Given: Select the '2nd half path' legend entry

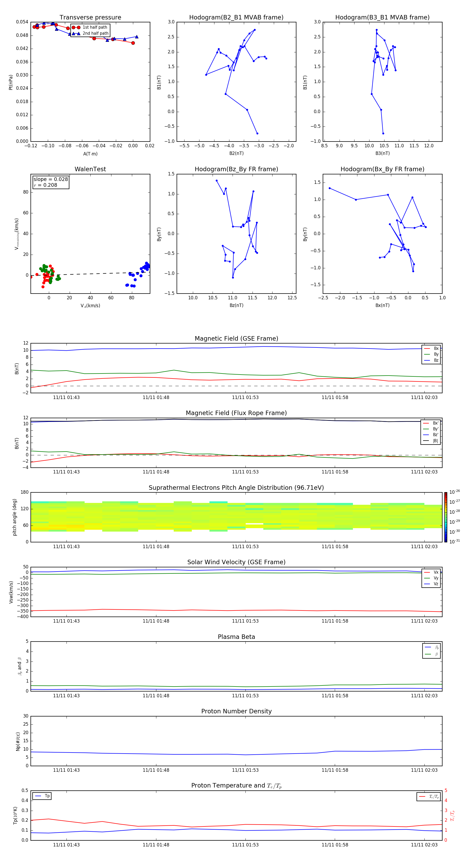Looking at the screenshot, I should tap(90, 33).
